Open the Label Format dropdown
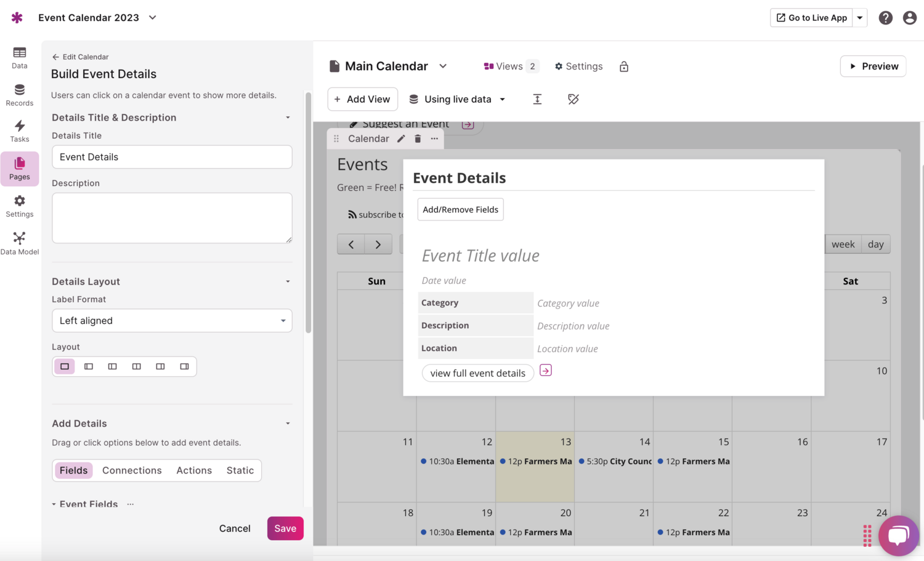 (x=172, y=321)
